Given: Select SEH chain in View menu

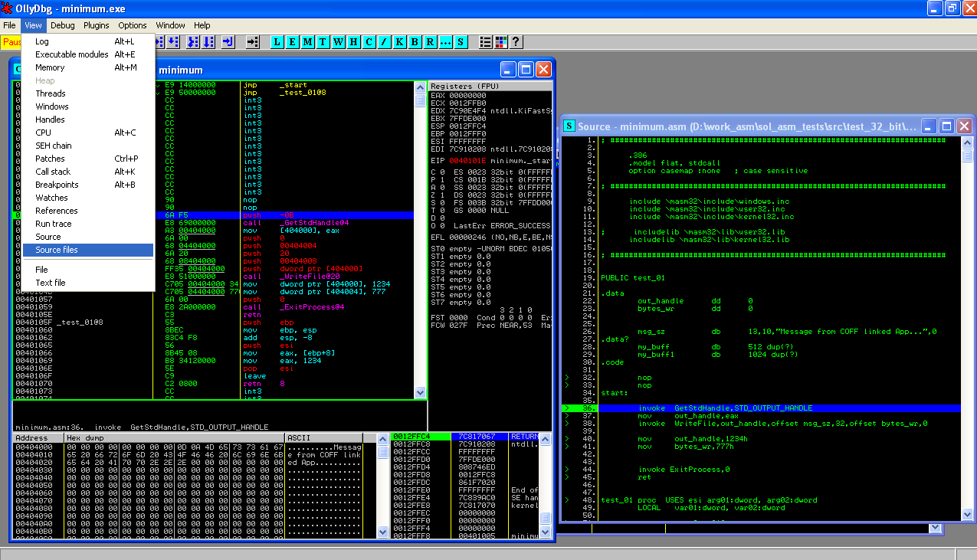Looking at the screenshot, I should coord(88,146).
